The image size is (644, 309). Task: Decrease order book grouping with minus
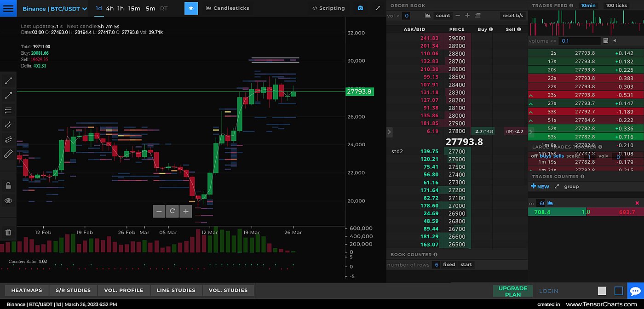(458, 16)
